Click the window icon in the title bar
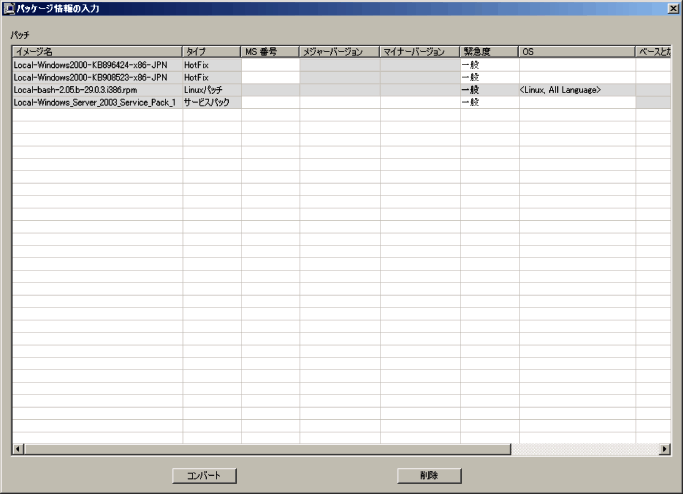 coord(8,8)
